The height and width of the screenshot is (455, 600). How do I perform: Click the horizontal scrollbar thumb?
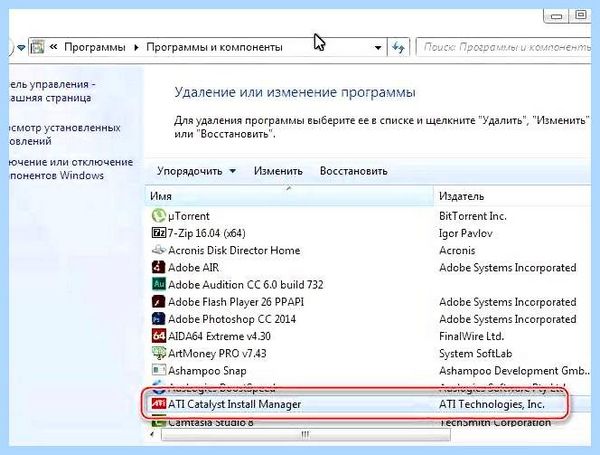pos(306,435)
